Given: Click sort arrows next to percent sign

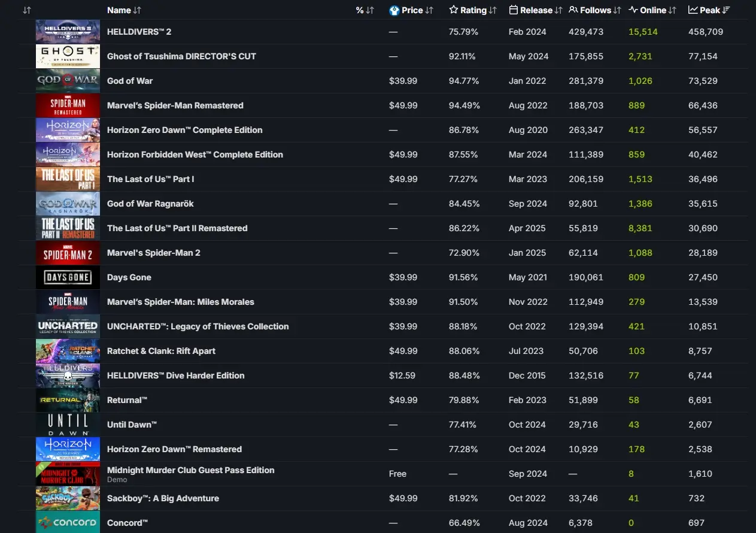Looking at the screenshot, I should (x=369, y=10).
